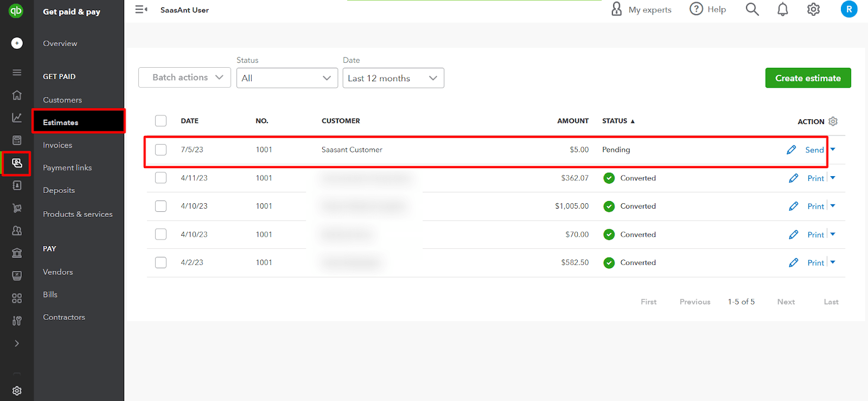This screenshot has width=868, height=401.
Task: Go to the Home icon in rail
Action: click(x=17, y=95)
